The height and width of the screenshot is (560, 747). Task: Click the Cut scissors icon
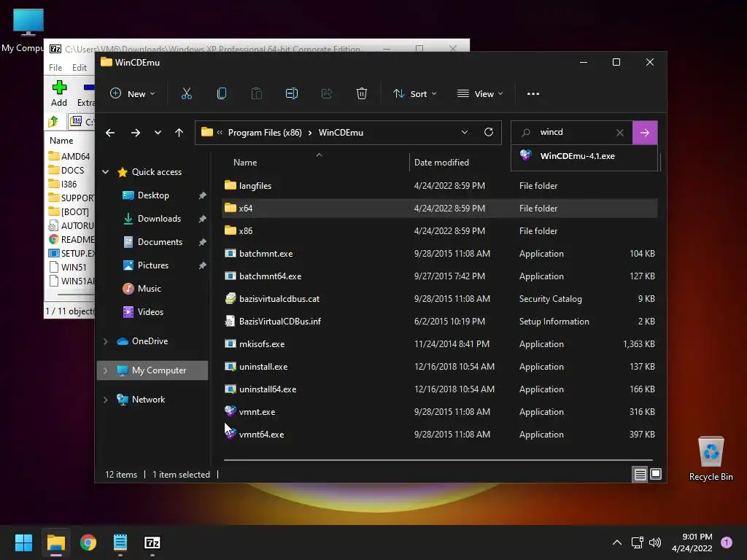point(186,93)
